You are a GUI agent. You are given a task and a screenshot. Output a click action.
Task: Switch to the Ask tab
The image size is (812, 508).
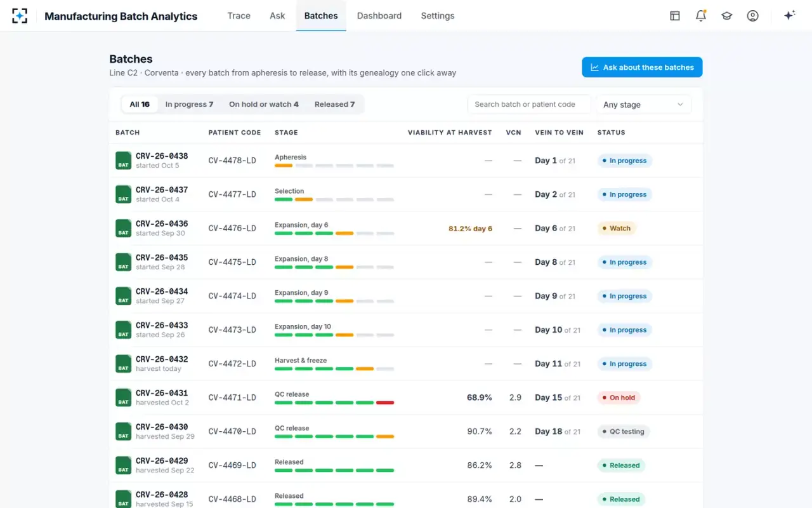pos(277,16)
